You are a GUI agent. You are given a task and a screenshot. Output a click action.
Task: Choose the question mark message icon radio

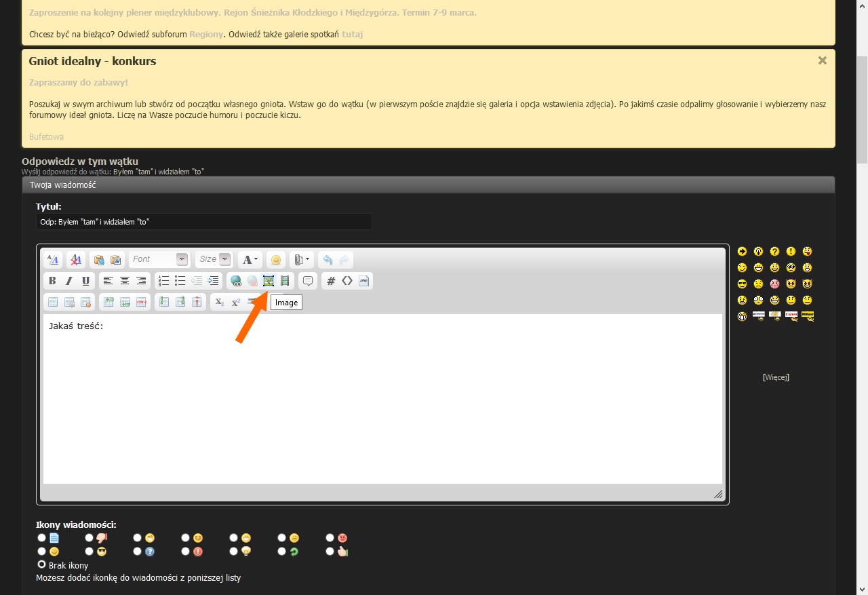(x=138, y=552)
